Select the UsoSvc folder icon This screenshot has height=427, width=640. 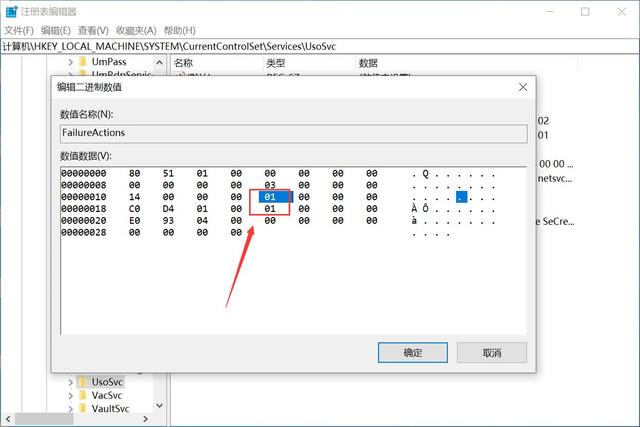[83, 382]
